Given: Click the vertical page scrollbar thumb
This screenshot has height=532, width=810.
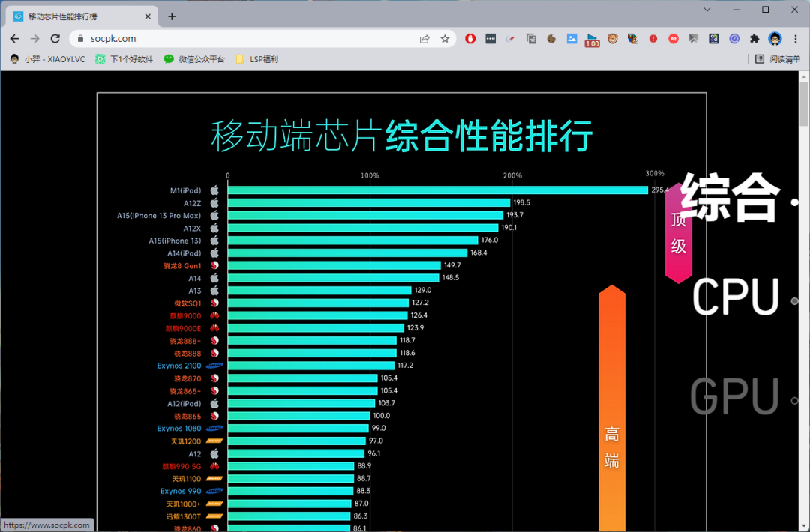Looking at the screenshot, I should tap(804, 103).
